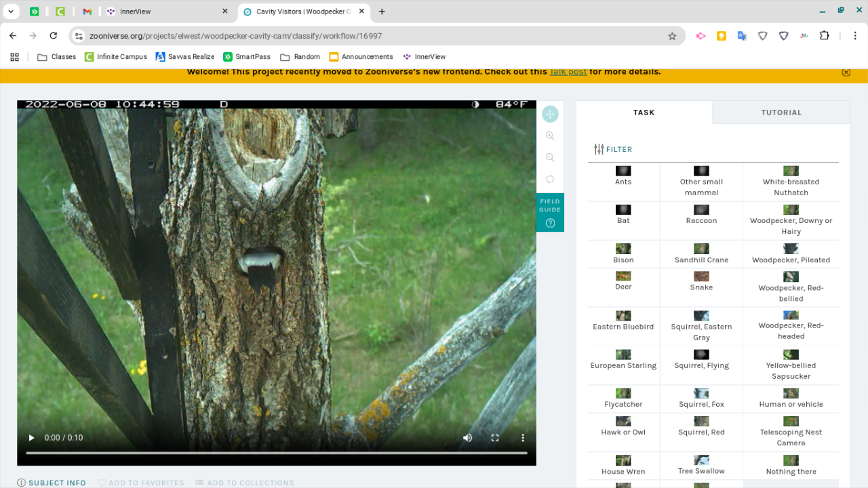
Task: Go back to previous page
Action: pyautogui.click(x=13, y=36)
